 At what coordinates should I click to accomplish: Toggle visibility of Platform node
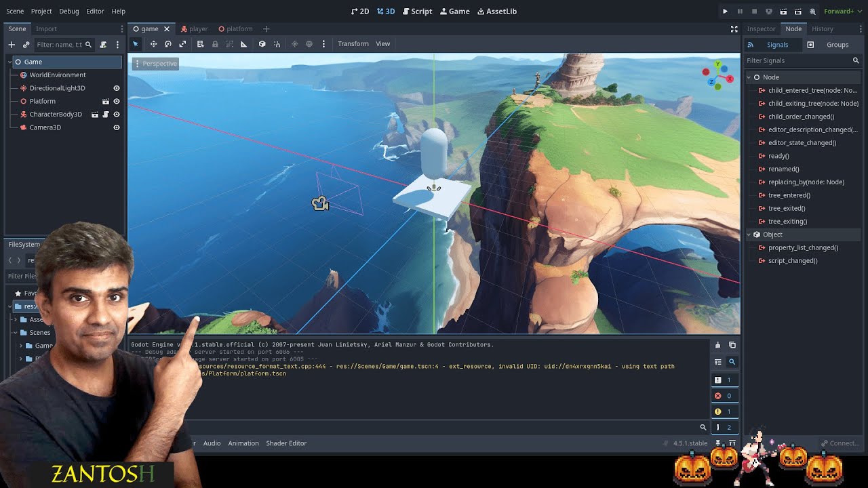(116, 101)
